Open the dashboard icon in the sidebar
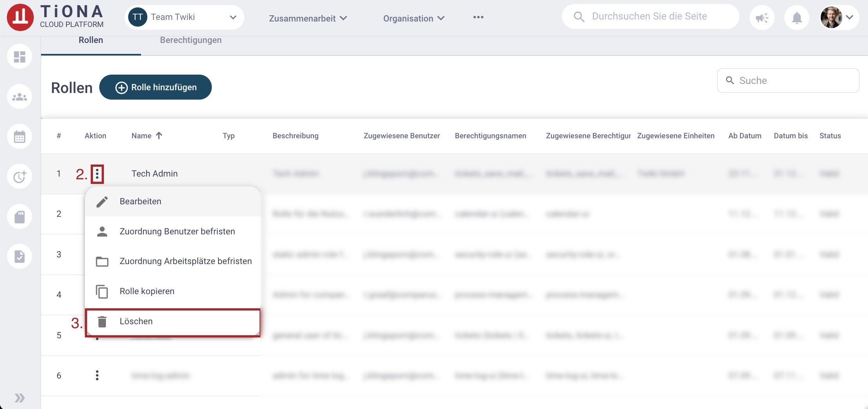The image size is (868, 409). click(x=20, y=57)
